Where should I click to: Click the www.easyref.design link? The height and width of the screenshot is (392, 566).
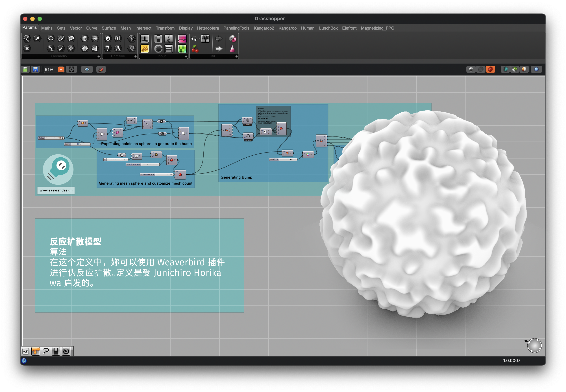pyautogui.click(x=56, y=190)
